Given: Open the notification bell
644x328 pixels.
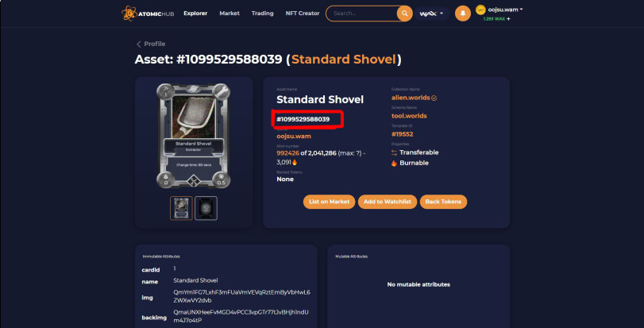Looking at the screenshot, I should (x=463, y=14).
